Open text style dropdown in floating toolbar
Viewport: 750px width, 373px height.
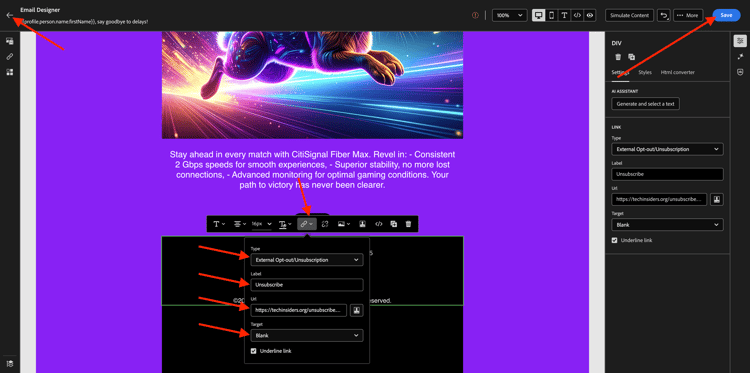coord(219,224)
